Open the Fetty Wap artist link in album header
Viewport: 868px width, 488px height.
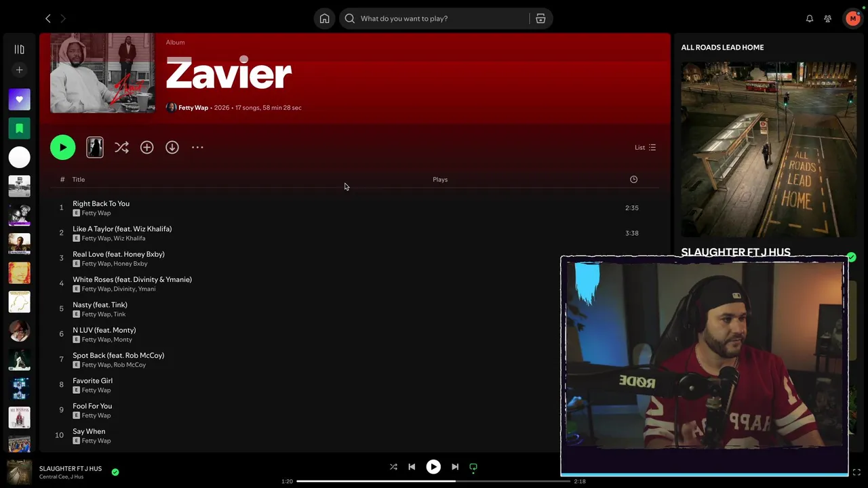click(x=193, y=108)
